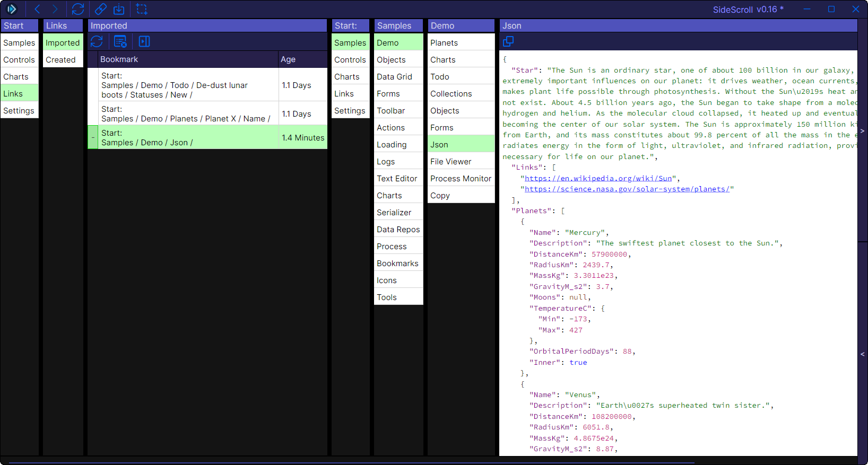Open the Wikipedia Sun link
The width and height of the screenshot is (868, 465).
[598, 178]
